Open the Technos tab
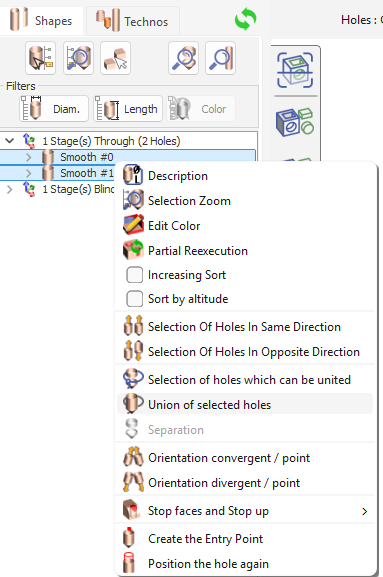This screenshot has width=383, height=577. pos(132,21)
